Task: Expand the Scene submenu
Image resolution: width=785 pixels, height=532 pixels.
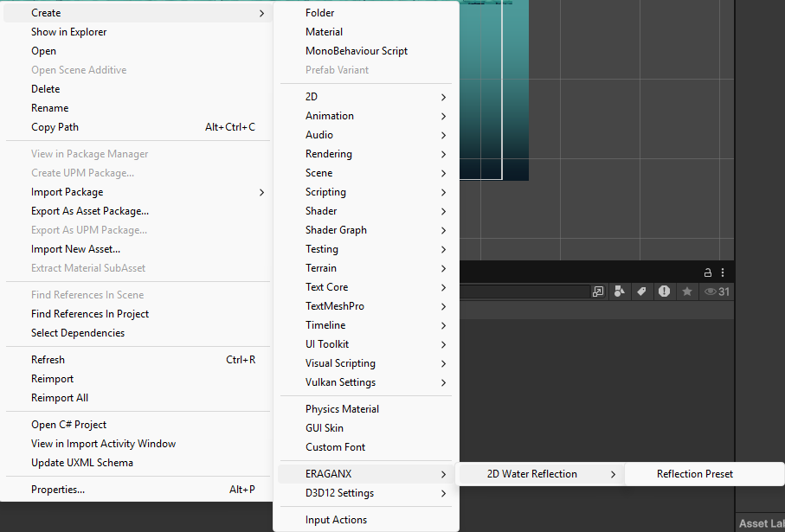Action: pyautogui.click(x=366, y=173)
